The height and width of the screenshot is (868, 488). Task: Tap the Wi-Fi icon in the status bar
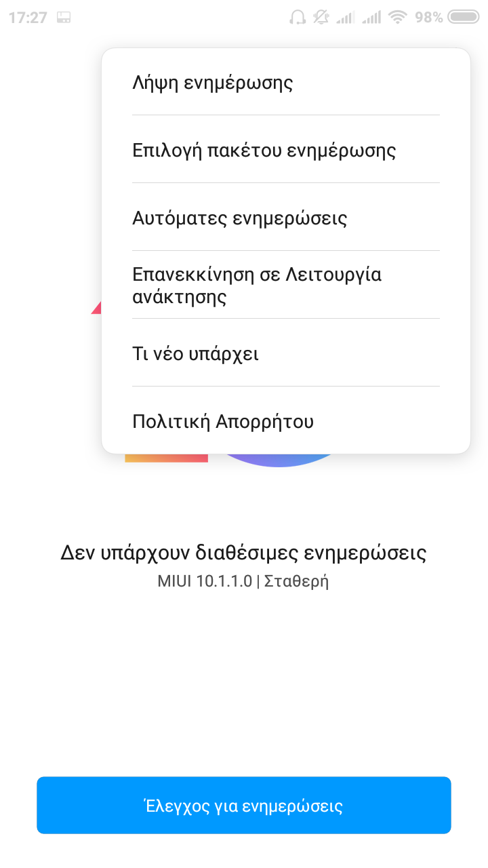click(397, 18)
